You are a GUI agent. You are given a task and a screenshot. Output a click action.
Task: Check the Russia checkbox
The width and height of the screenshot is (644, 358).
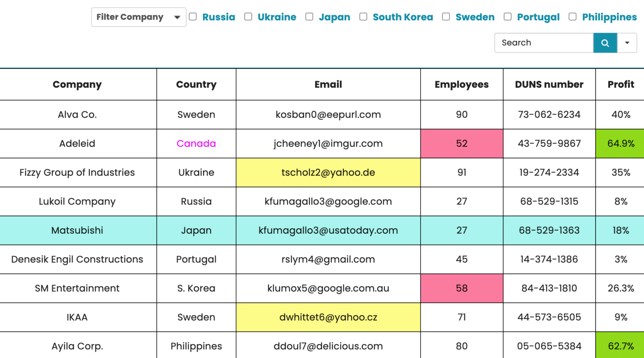(193, 17)
